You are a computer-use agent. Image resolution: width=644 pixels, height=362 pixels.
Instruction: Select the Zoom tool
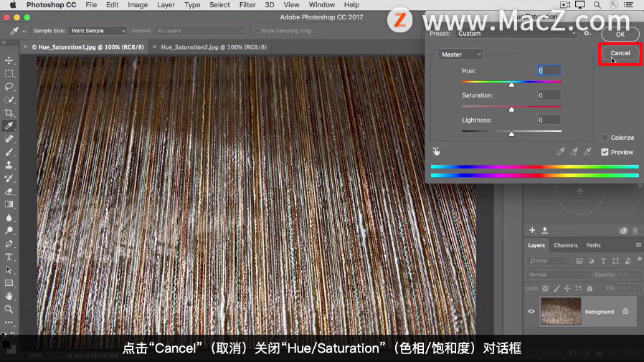(9, 309)
